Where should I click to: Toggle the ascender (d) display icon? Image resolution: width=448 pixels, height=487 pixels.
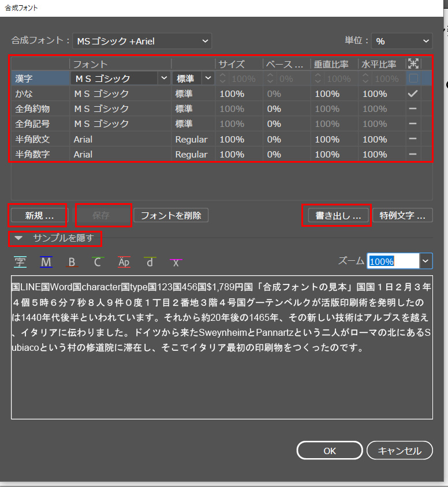150,262
